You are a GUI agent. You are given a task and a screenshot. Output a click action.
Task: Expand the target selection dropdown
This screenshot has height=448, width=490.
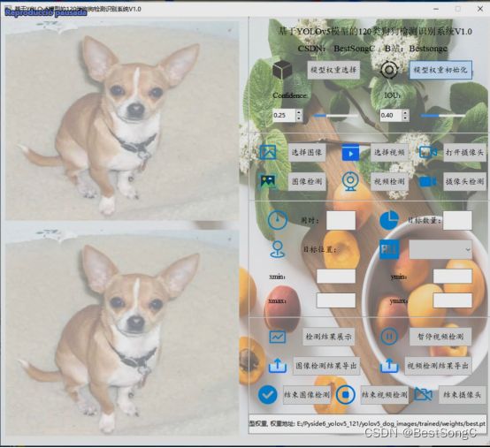click(x=440, y=249)
